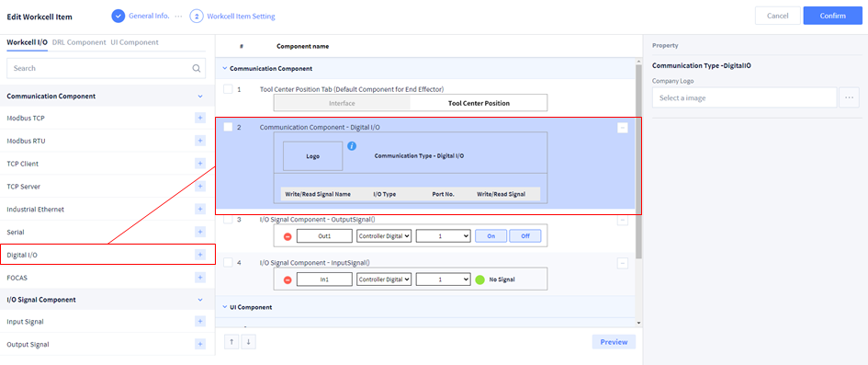Image resolution: width=868 pixels, height=365 pixels.
Task: Click the component list vertical scrollbar
Action: [638, 166]
